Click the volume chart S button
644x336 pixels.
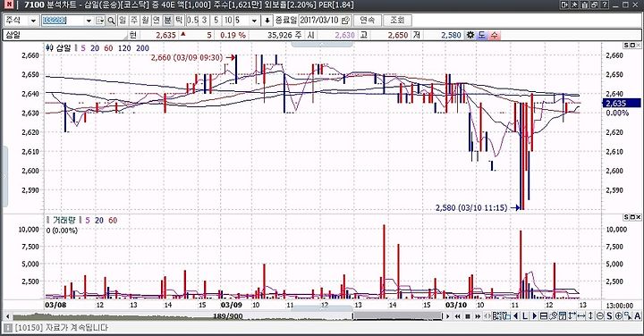click(626, 217)
